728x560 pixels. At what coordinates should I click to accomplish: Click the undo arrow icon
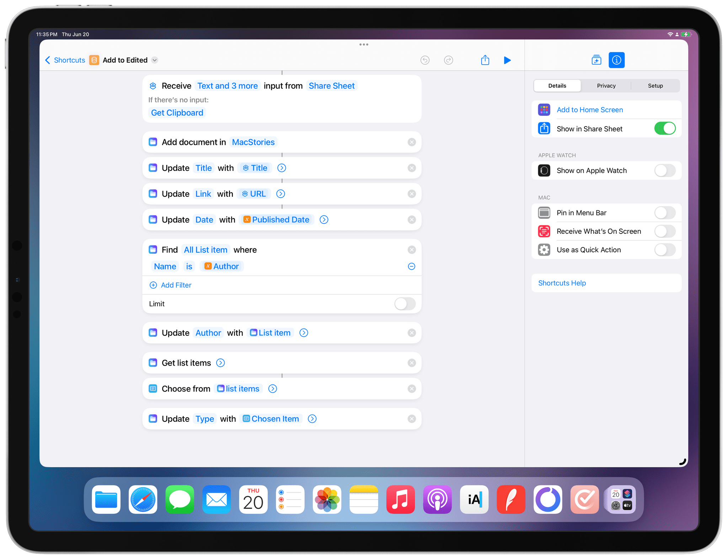tap(425, 60)
